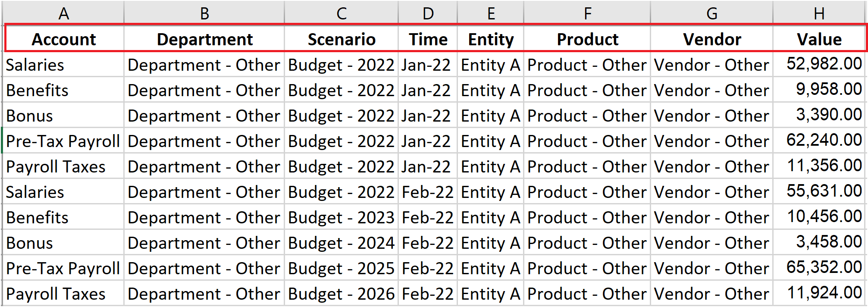The image size is (868, 307).
Task: Select the cell containing 9,958.00
Action: point(819,90)
